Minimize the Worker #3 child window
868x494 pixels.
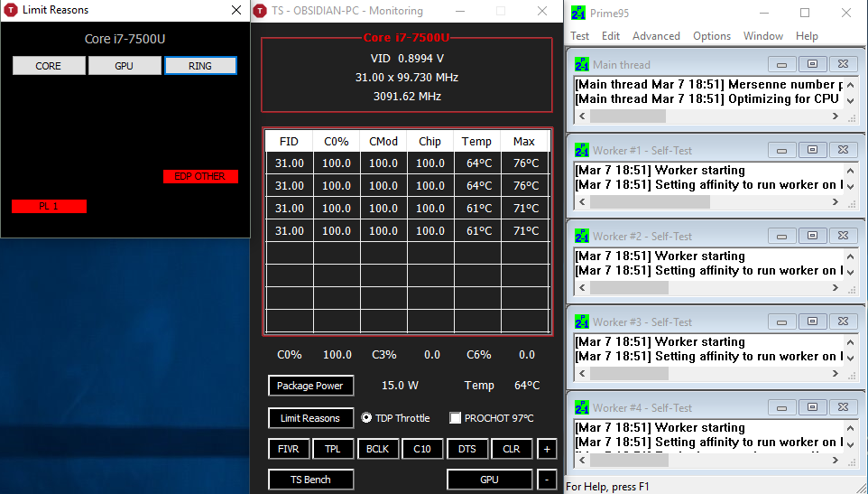coord(781,322)
